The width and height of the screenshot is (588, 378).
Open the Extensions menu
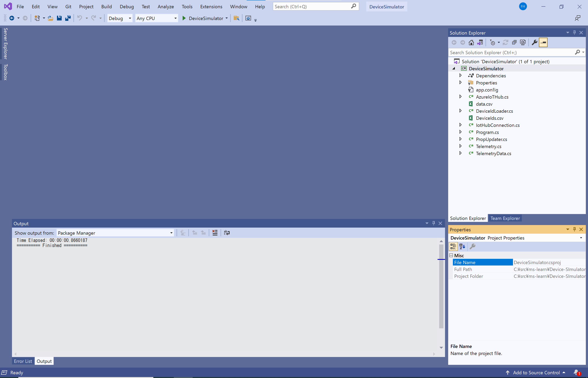coord(211,7)
